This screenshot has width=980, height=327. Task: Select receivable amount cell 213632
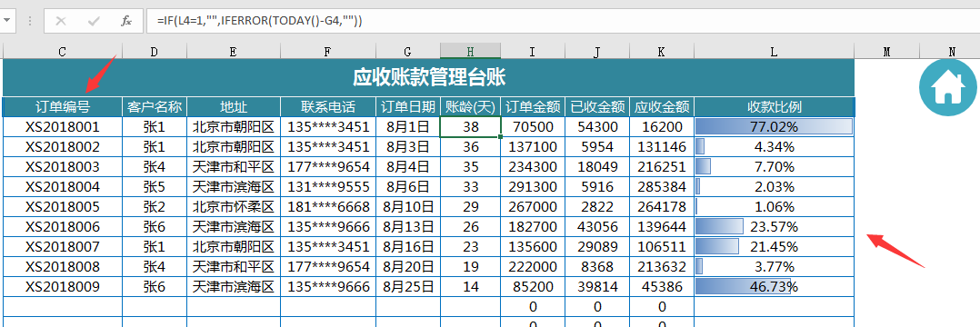pyautogui.click(x=661, y=266)
